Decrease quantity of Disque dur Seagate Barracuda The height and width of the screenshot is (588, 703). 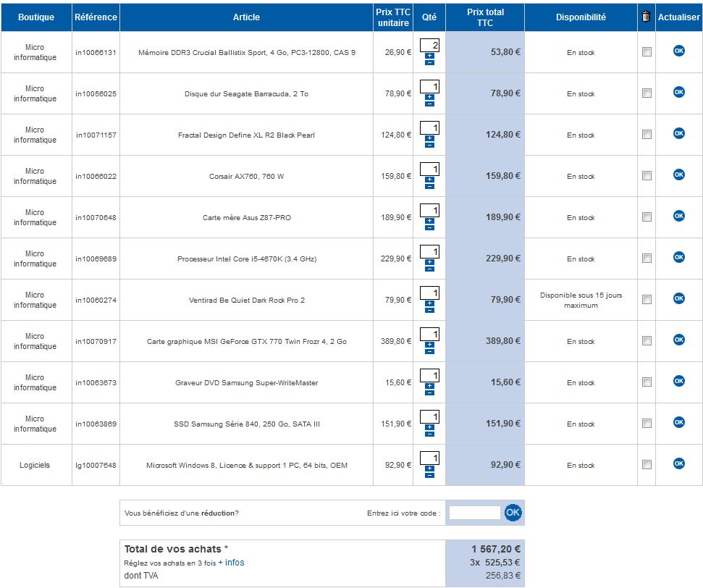click(x=429, y=104)
